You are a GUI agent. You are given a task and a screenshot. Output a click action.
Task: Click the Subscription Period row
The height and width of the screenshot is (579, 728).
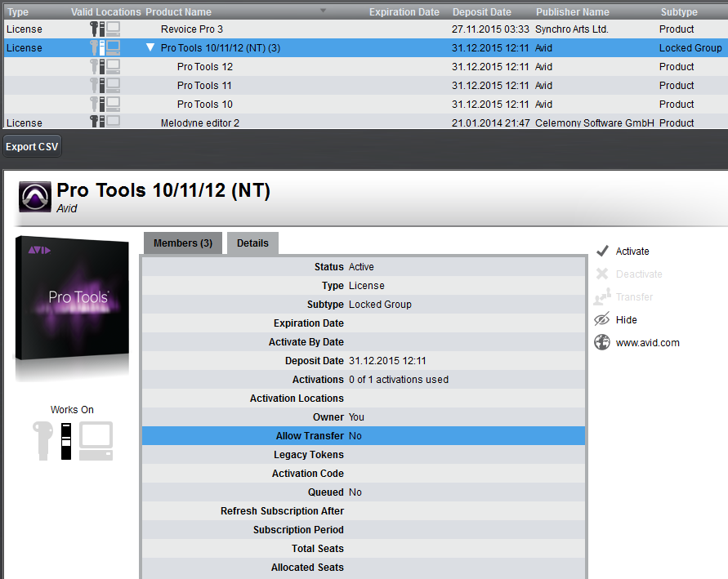364,530
